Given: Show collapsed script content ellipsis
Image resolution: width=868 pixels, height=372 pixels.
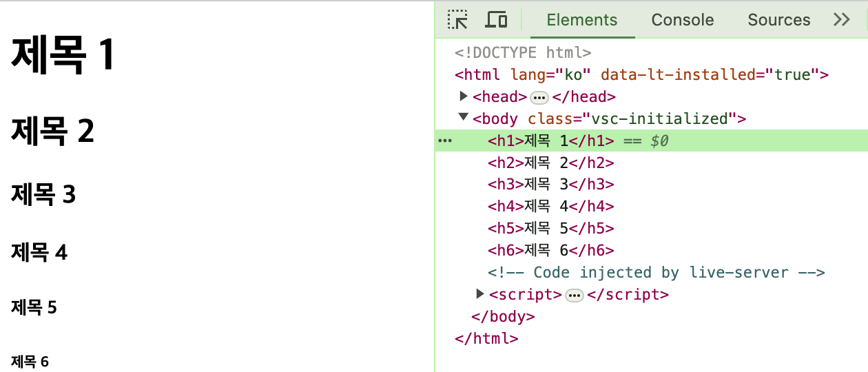Looking at the screenshot, I should coord(575,296).
